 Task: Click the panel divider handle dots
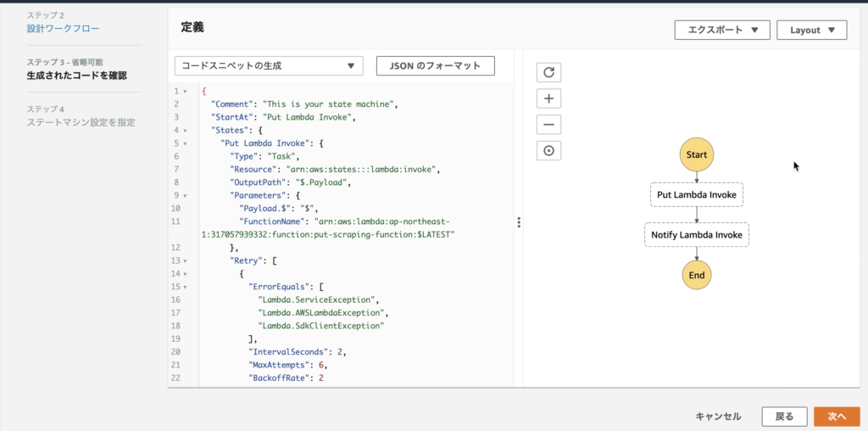coord(519,222)
